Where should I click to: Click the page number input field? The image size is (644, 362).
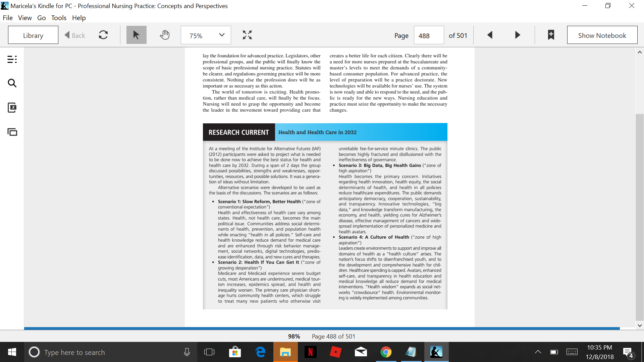[x=429, y=35]
